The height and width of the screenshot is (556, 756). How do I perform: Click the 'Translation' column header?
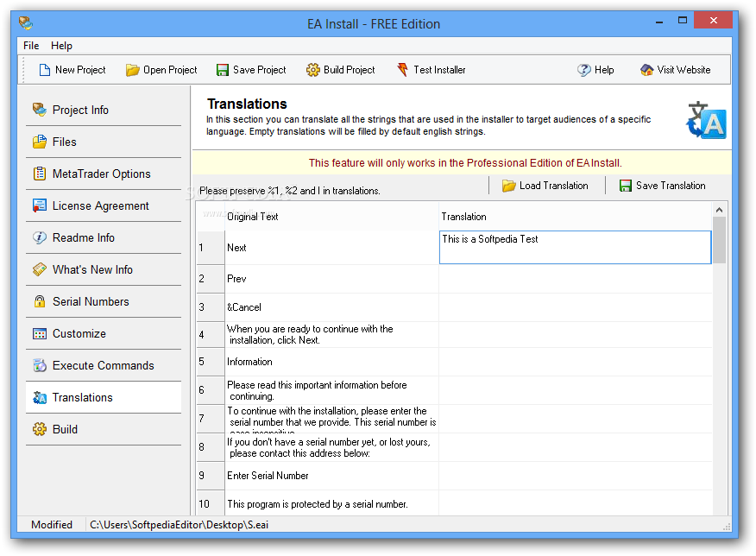coord(575,217)
